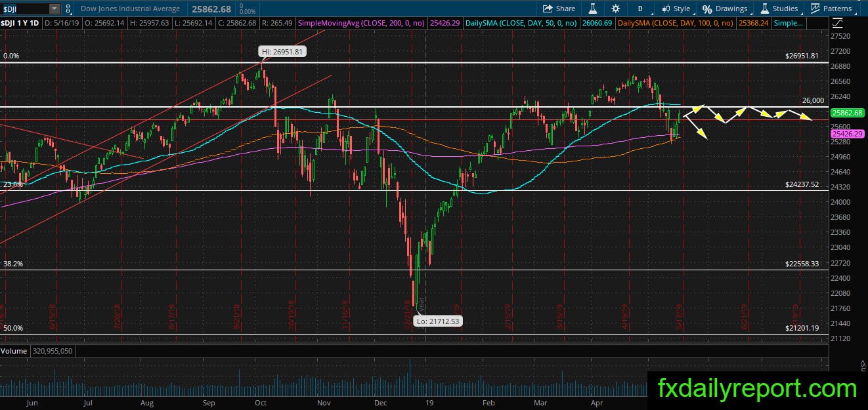
Task: Click the 38.2% Fibonacci label
Action: coord(13,264)
